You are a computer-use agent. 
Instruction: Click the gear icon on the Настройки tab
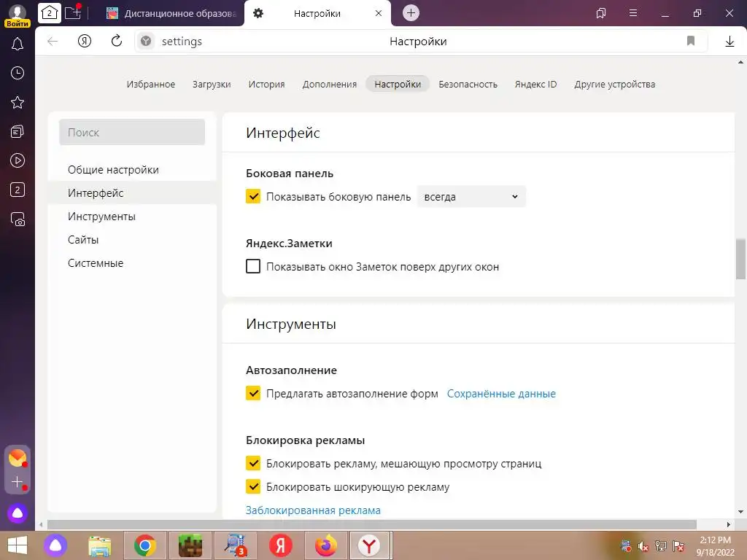click(x=258, y=13)
